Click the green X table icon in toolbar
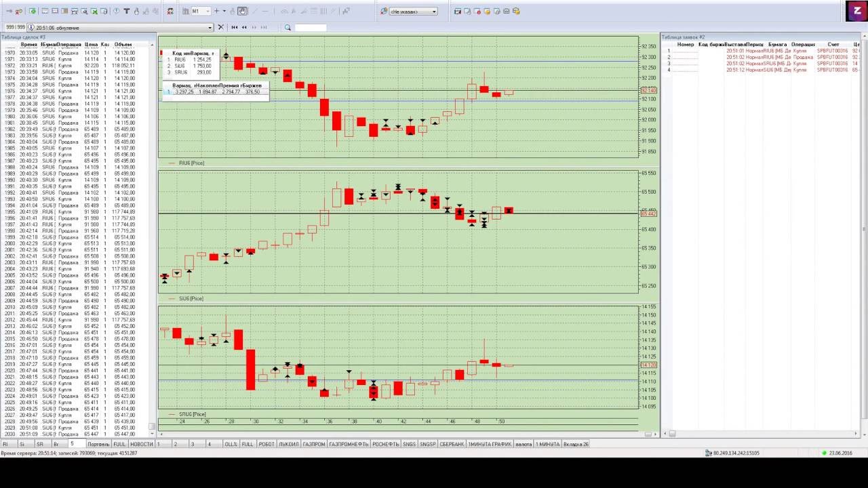 coord(94,12)
